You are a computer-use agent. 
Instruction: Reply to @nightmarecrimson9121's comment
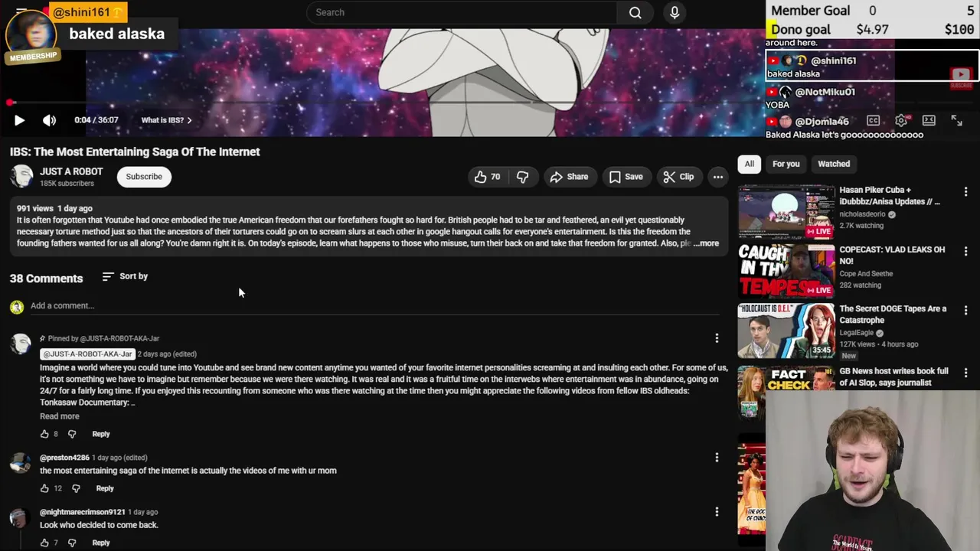tap(101, 543)
